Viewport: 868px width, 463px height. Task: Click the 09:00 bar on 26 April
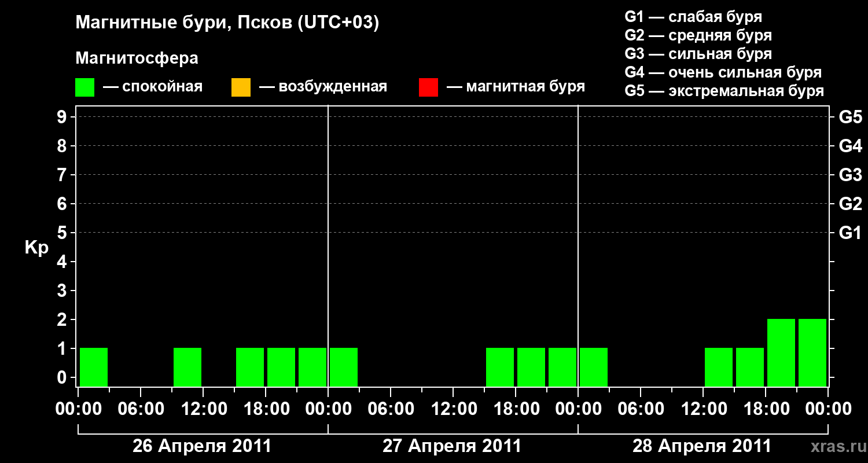click(x=187, y=367)
